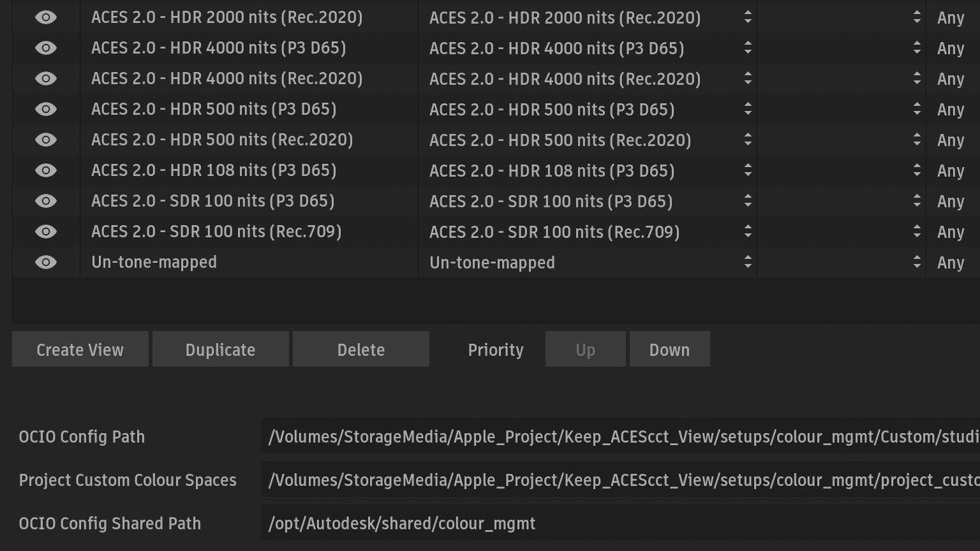Toggle eye icon for HDR 4000 nits (P3 D65)
This screenshot has height=551, width=980.
click(46, 48)
